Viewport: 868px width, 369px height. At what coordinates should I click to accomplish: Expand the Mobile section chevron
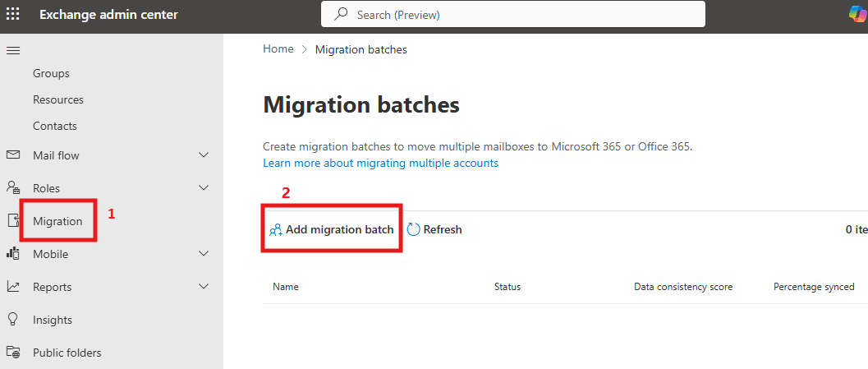[x=204, y=254]
